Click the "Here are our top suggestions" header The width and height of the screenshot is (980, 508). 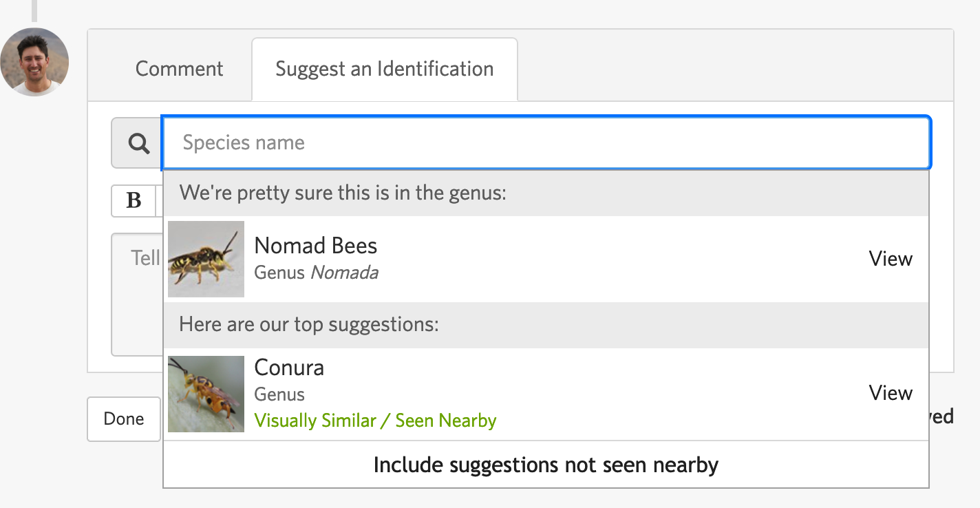309,324
